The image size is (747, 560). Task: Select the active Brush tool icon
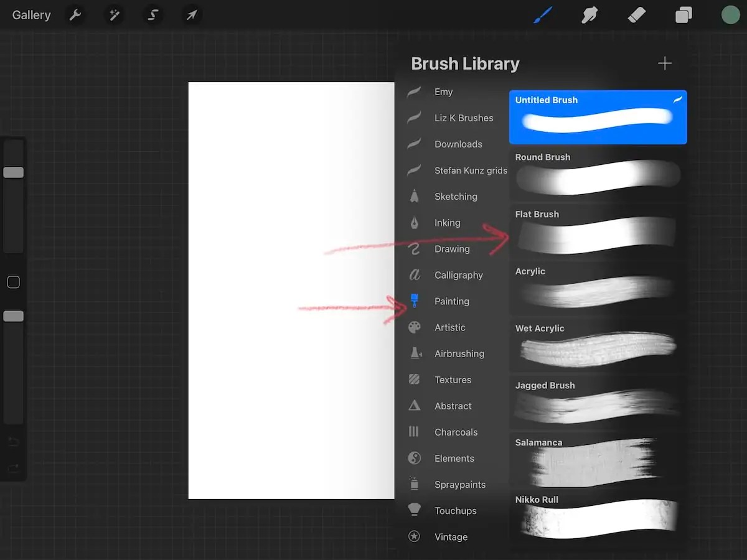(x=542, y=15)
